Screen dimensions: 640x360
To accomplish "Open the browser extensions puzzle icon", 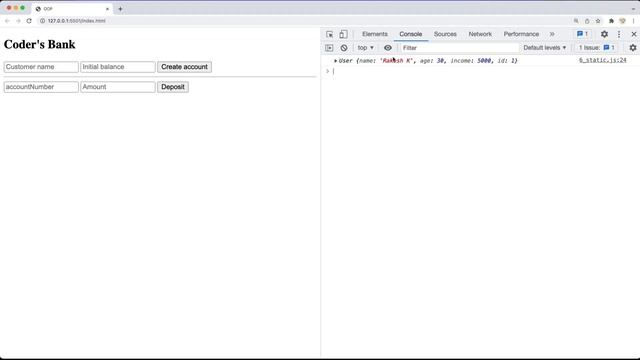I will 611,21.
